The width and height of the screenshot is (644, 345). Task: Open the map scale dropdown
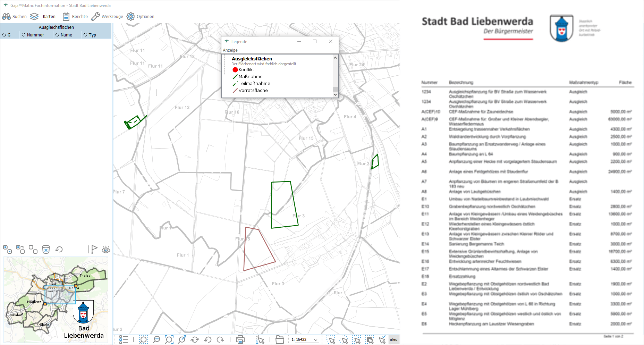tap(316, 339)
